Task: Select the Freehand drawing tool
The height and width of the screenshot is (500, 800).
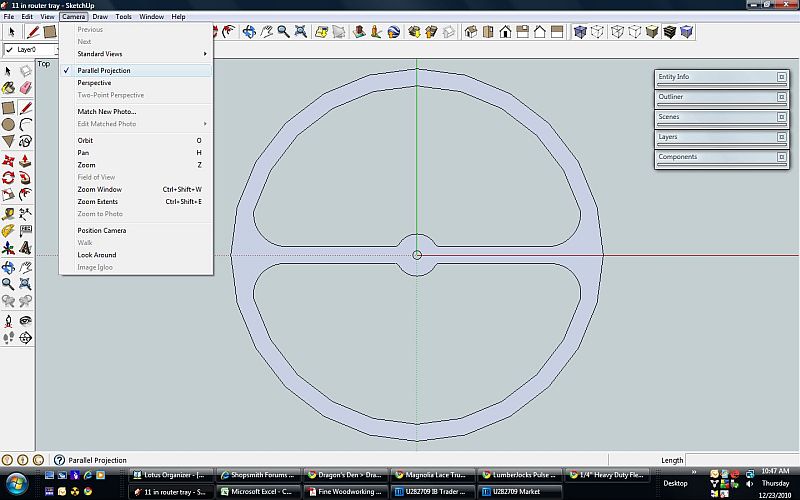Action: (x=26, y=141)
